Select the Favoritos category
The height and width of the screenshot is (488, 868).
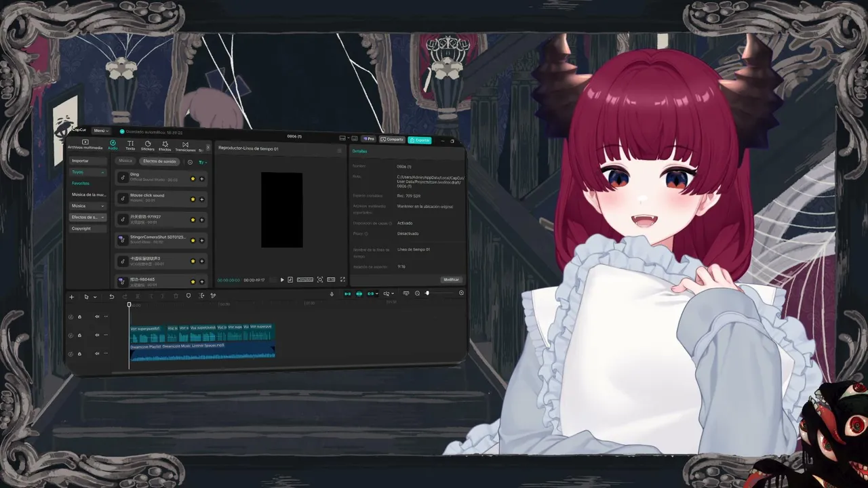tap(81, 183)
